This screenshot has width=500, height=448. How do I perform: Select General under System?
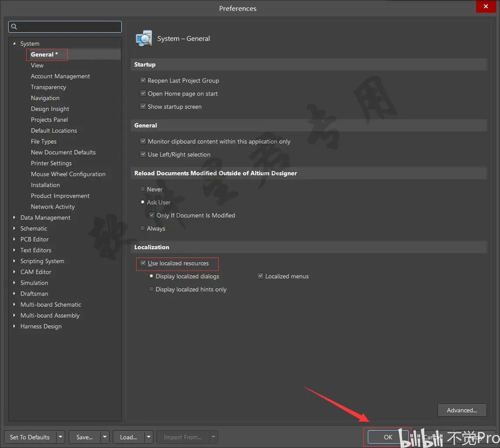pyautogui.click(x=44, y=54)
